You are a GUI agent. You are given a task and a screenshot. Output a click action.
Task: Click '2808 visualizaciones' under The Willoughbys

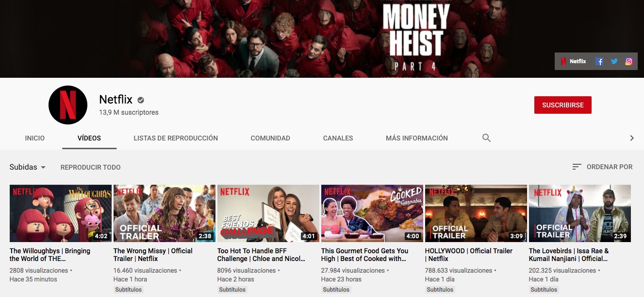[39, 270]
